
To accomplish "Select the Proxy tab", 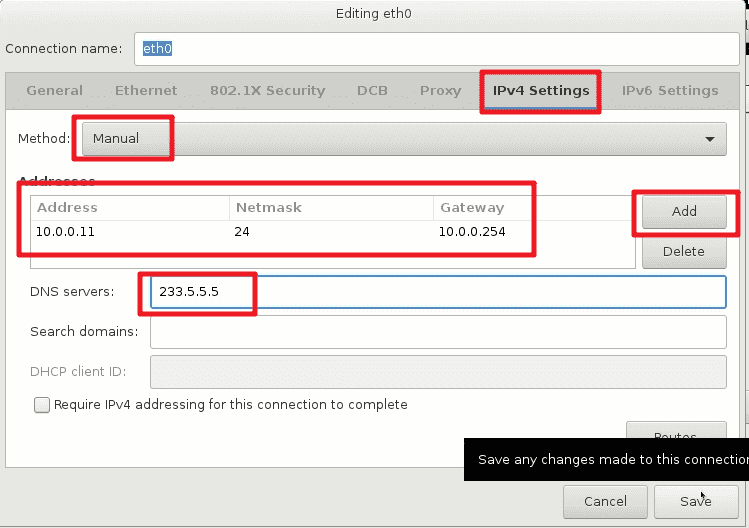I will (x=440, y=90).
